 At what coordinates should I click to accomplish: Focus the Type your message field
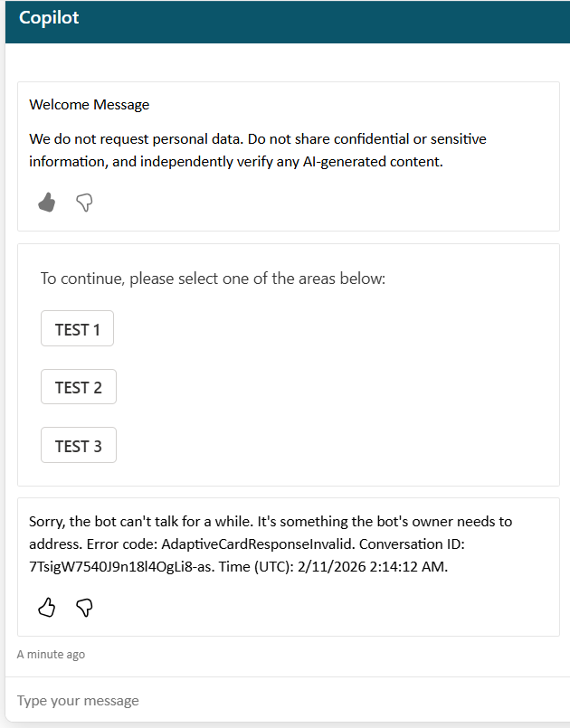pyautogui.click(x=288, y=700)
